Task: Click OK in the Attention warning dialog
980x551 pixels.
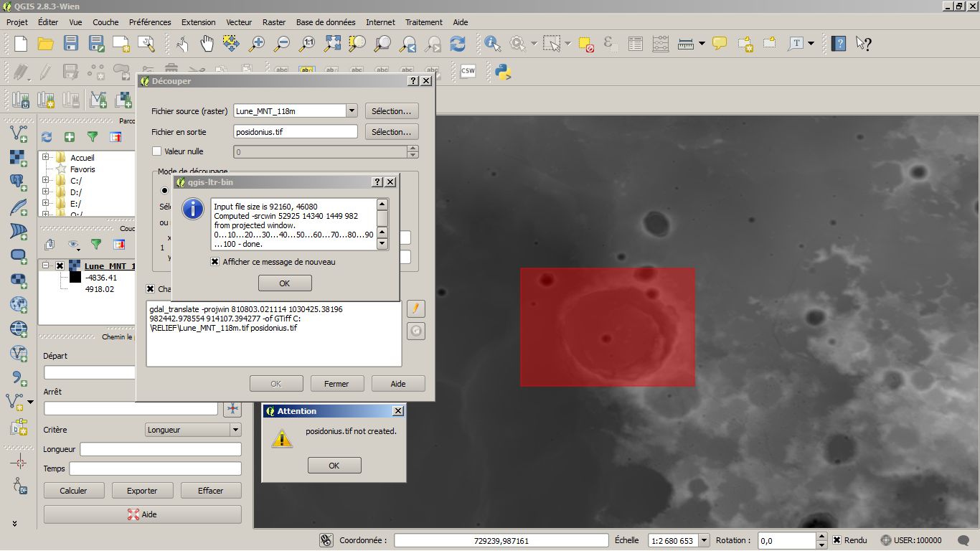Action: [334, 466]
